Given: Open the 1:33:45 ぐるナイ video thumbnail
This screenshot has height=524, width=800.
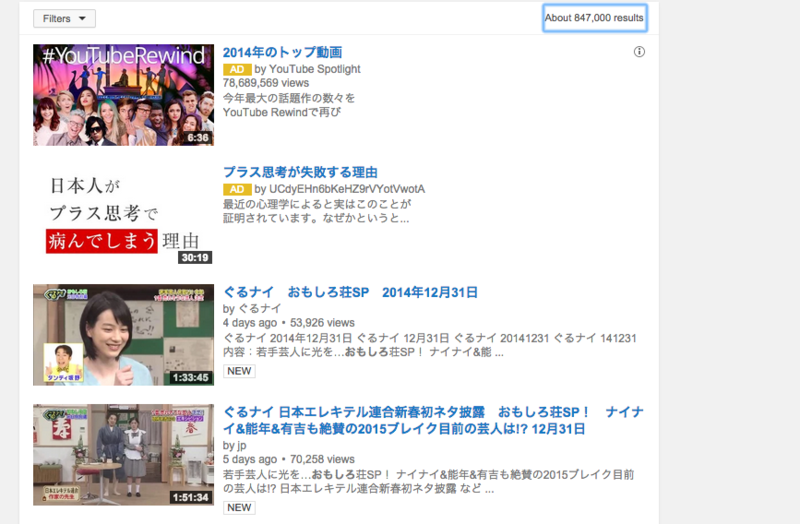Looking at the screenshot, I should 123,335.
